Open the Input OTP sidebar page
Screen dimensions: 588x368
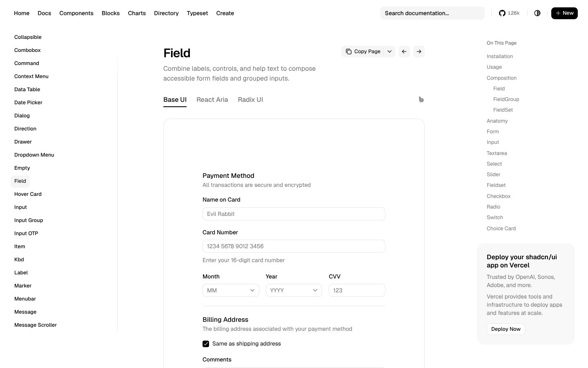point(26,233)
